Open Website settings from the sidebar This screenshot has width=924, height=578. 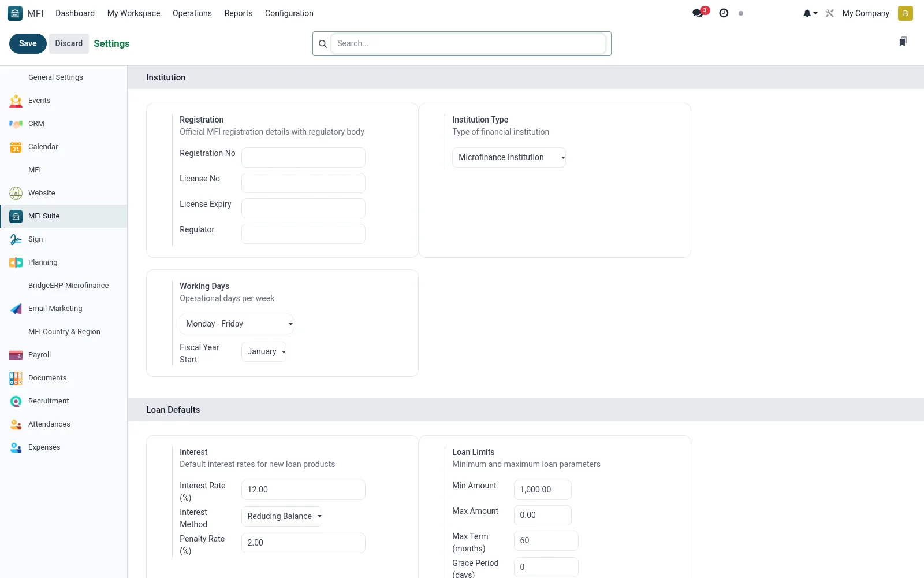point(64,193)
